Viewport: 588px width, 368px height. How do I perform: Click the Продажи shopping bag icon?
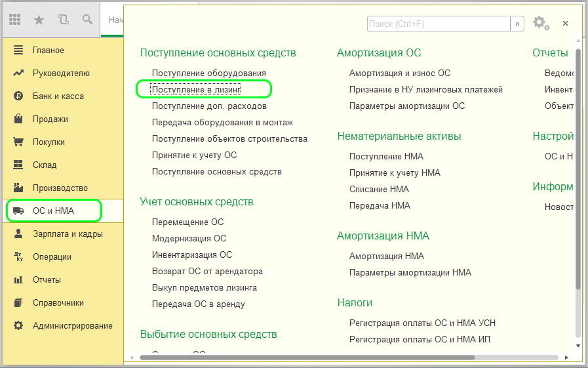coord(18,119)
